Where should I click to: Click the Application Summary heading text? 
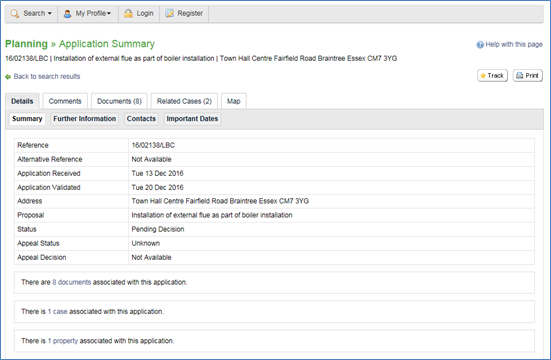pos(107,44)
